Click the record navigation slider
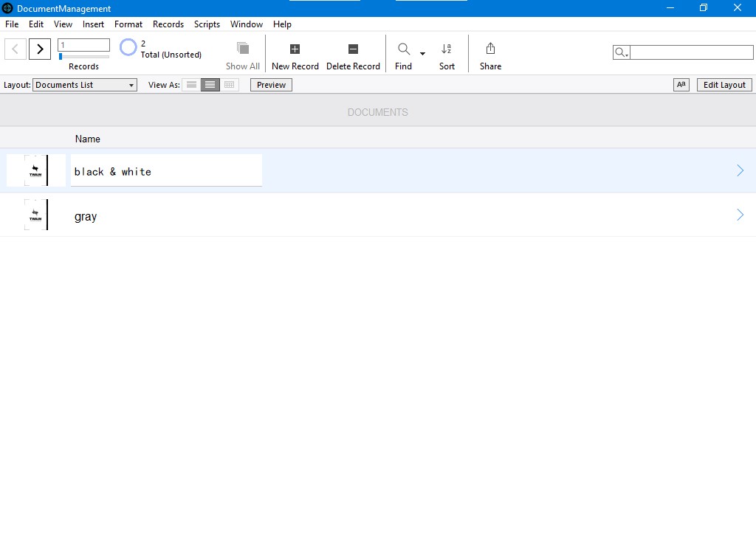Image resolution: width=756 pixels, height=537 pixels. 83,56
